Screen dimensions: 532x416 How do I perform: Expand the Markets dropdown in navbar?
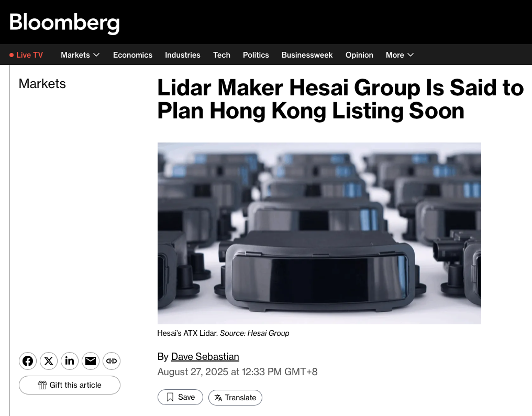(96, 55)
